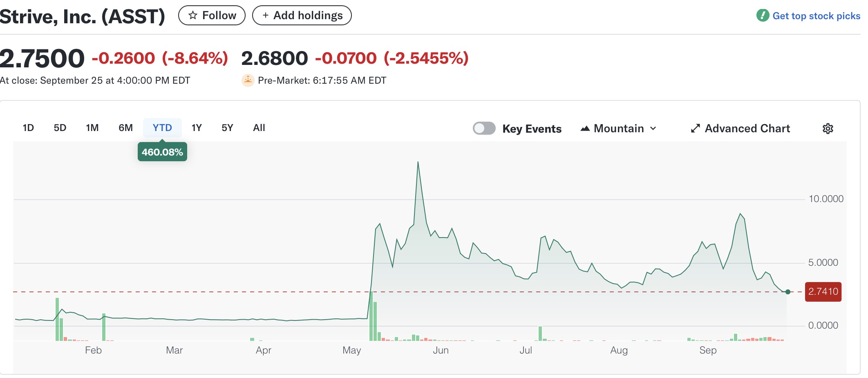The image size is (868, 378).
Task: Click the 460.08% YTD return badge
Action: pyautogui.click(x=162, y=152)
